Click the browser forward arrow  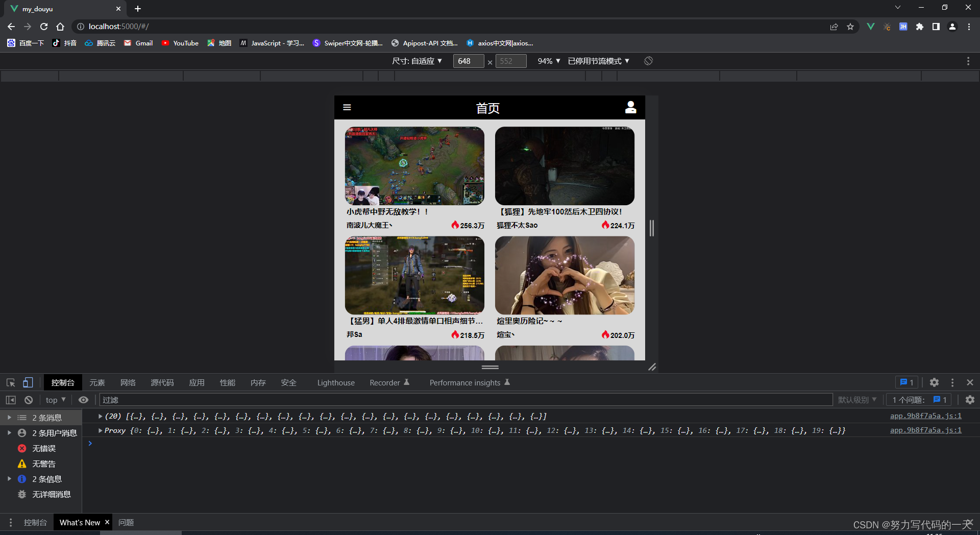click(x=28, y=27)
